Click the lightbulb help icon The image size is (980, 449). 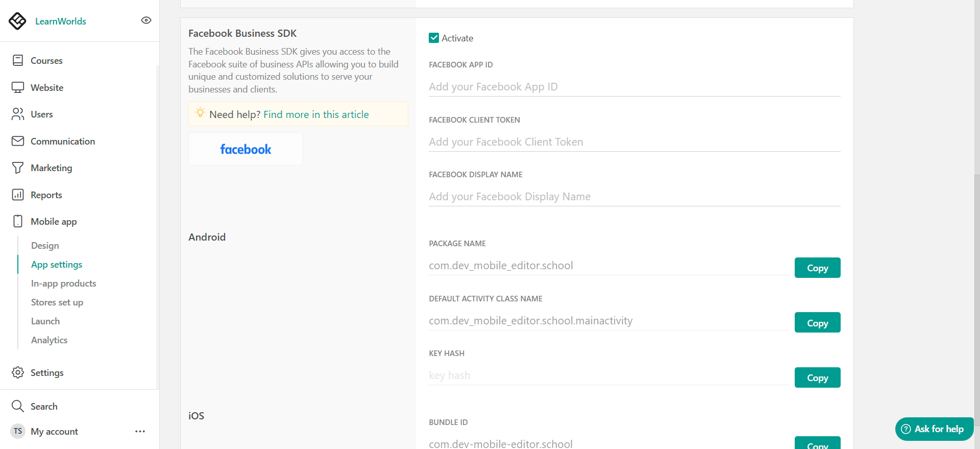coord(200,112)
